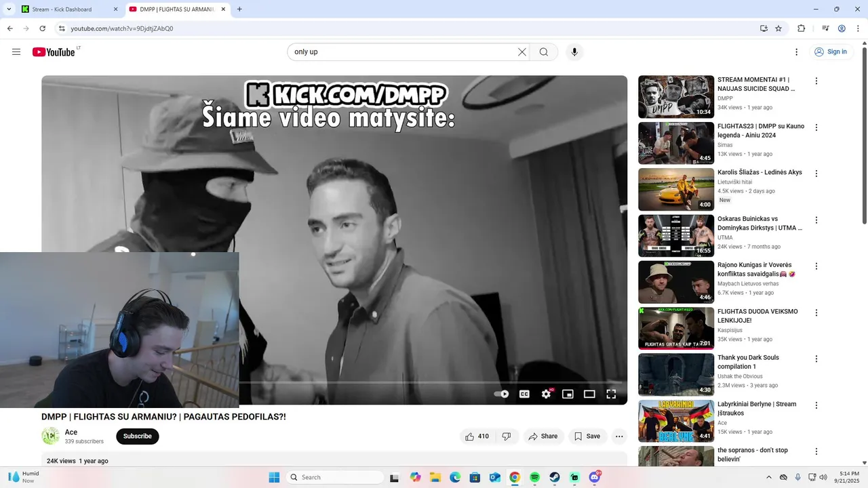Open the Humid weather widget

click(x=24, y=477)
